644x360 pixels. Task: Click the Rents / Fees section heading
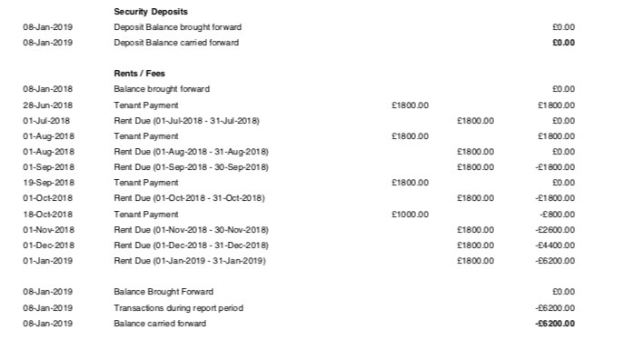click(139, 74)
